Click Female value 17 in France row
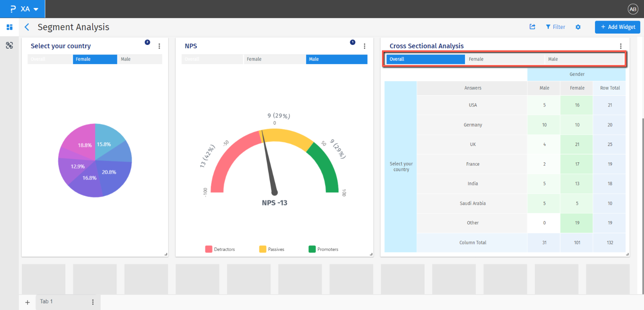Image resolution: width=644 pixels, height=310 pixels. [x=577, y=164]
